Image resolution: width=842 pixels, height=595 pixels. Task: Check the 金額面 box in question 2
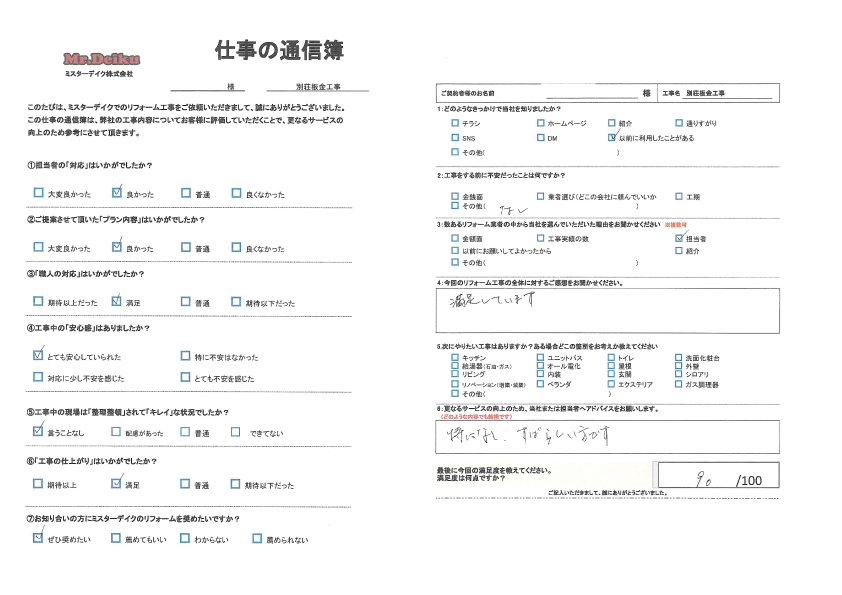(x=455, y=197)
